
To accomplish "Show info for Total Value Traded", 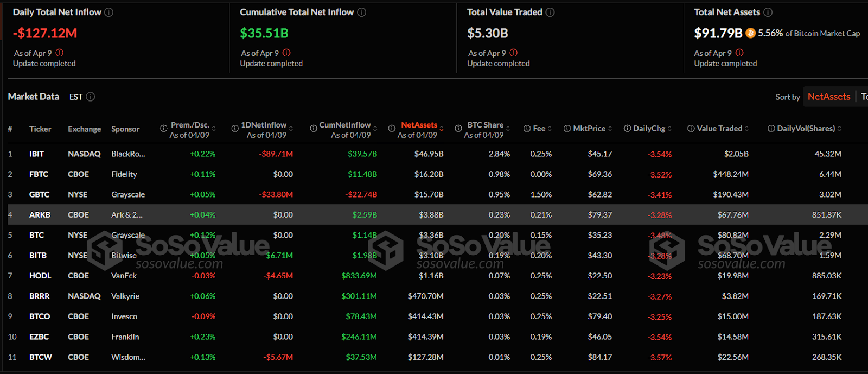I will click(550, 12).
